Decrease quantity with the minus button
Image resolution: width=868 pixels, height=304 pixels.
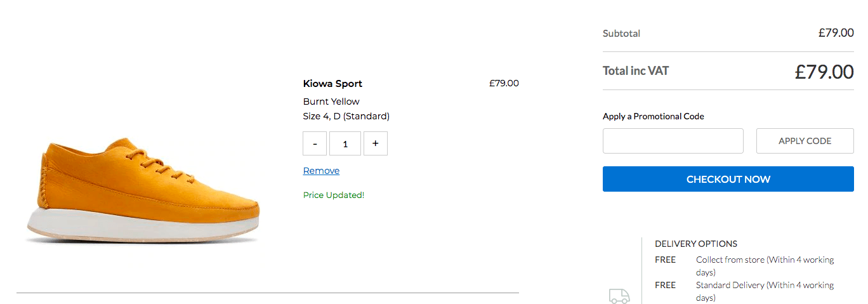[315, 143]
